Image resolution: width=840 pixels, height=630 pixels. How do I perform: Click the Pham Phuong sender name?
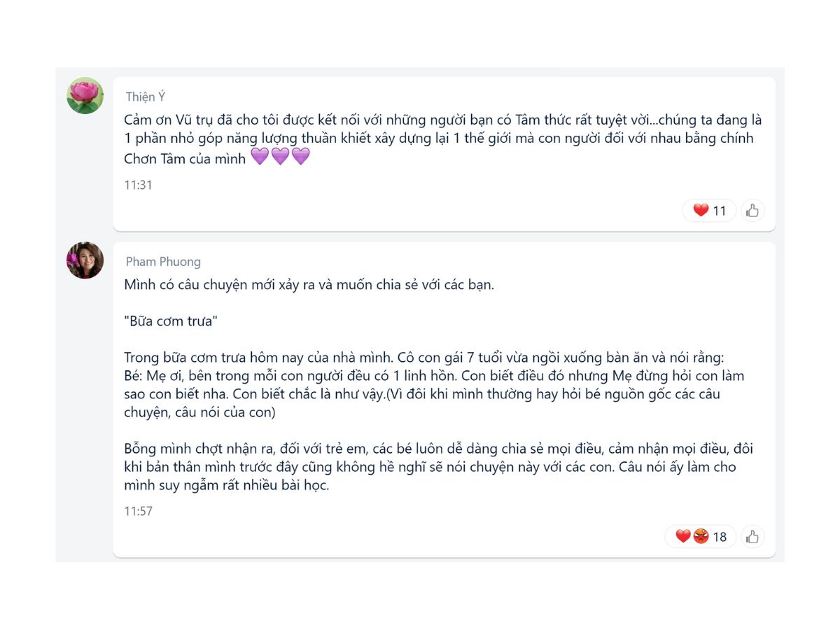(x=163, y=262)
